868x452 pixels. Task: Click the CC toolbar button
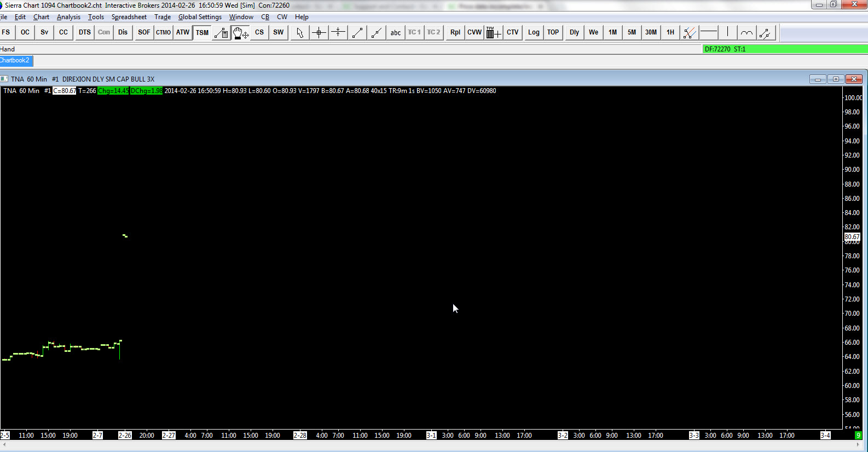pos(63,32)
